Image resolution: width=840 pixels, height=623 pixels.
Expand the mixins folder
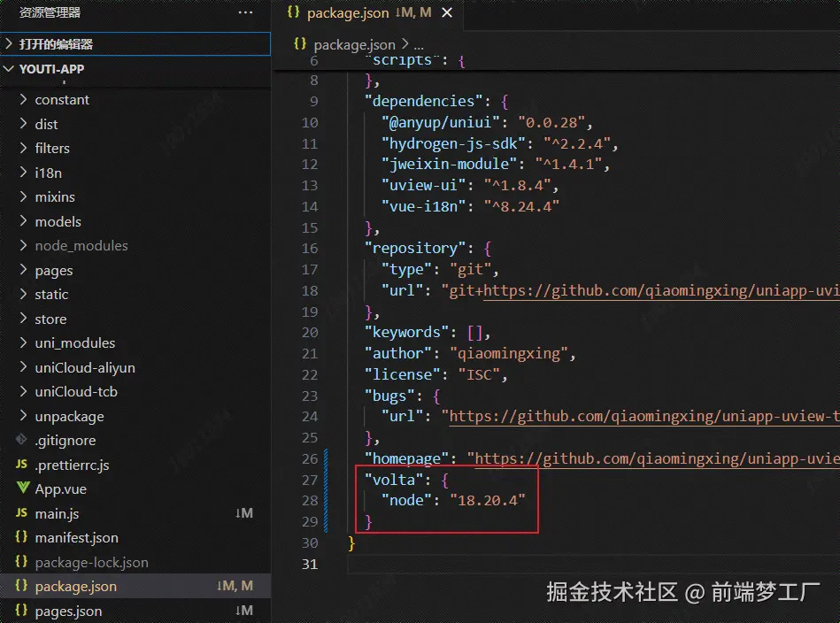pyautogui.click(x=55, y=197)
